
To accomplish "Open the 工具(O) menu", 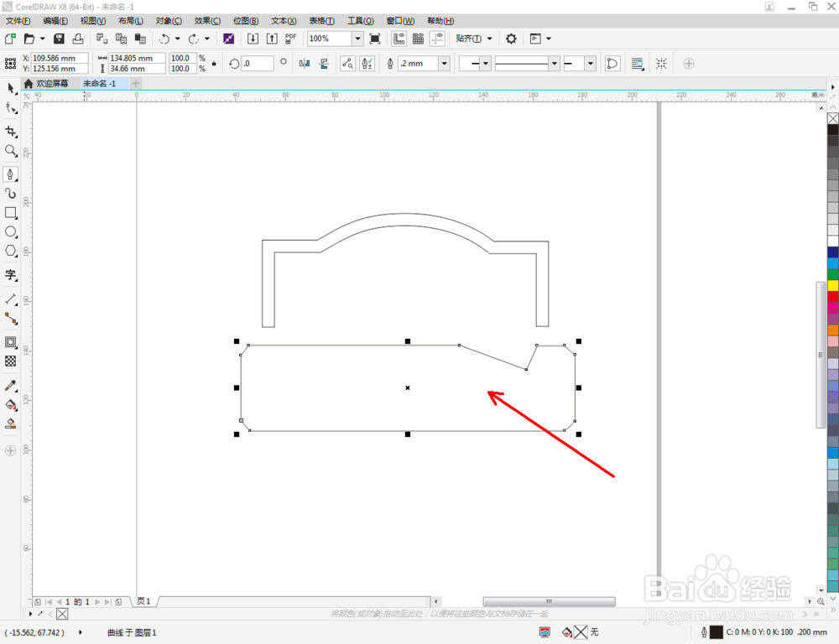I will [x=361, y=21].
